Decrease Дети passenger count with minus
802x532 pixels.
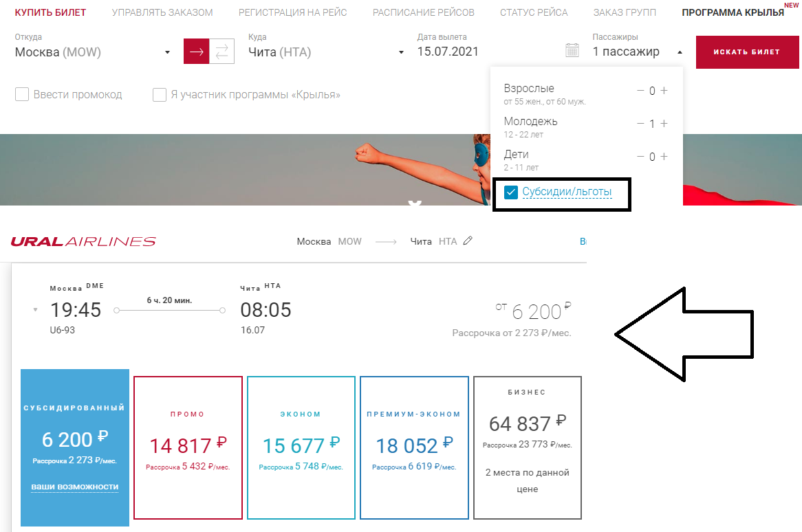click(x=640, y=157)
